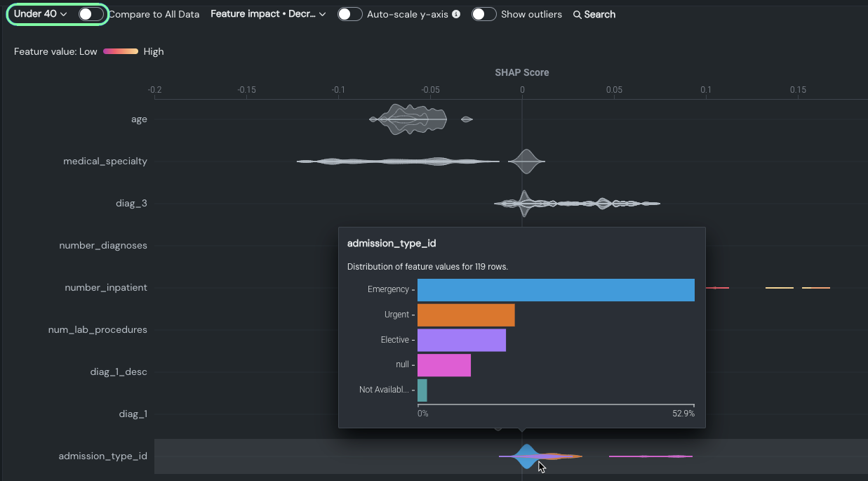Expand the Feature impact sort dropdown
Image resolution: width=868 pixels, height=481 pixels.
(268, 14)
